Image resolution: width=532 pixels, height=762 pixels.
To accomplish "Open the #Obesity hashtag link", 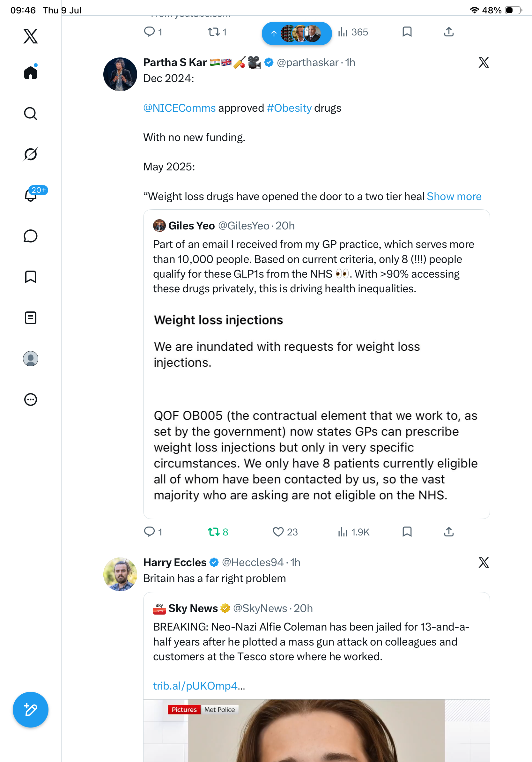I will pyautogui.click(x=289, y=108).
